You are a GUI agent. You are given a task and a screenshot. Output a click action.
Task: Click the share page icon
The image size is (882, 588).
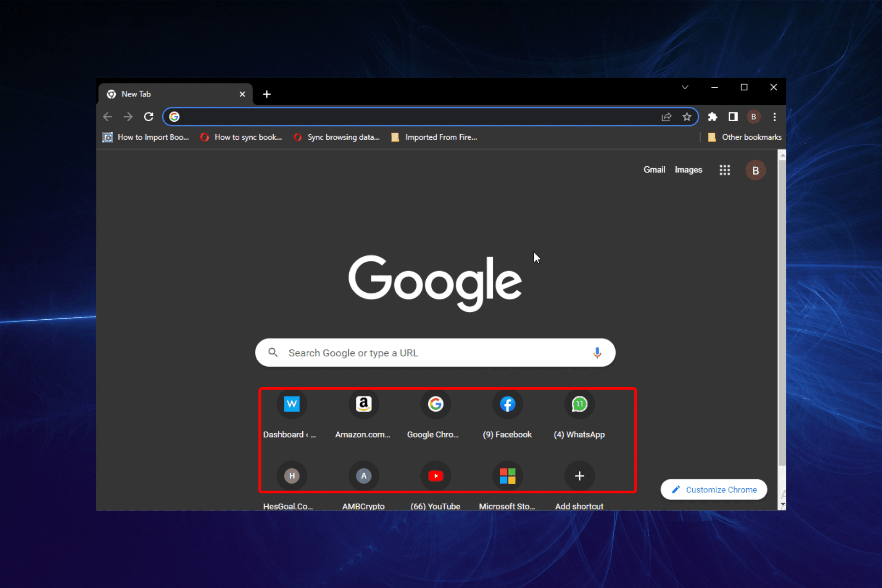pyautogui.click(x=666, y=117)
